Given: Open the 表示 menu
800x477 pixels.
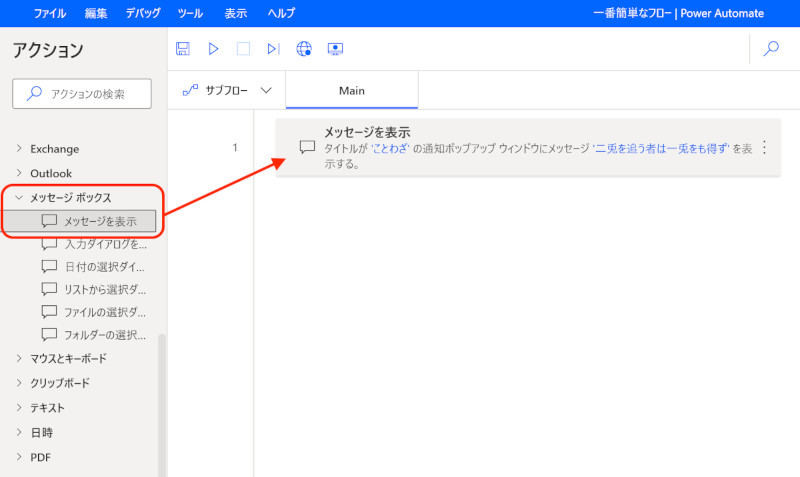Looking at the screenshot, I should point(236,13).
